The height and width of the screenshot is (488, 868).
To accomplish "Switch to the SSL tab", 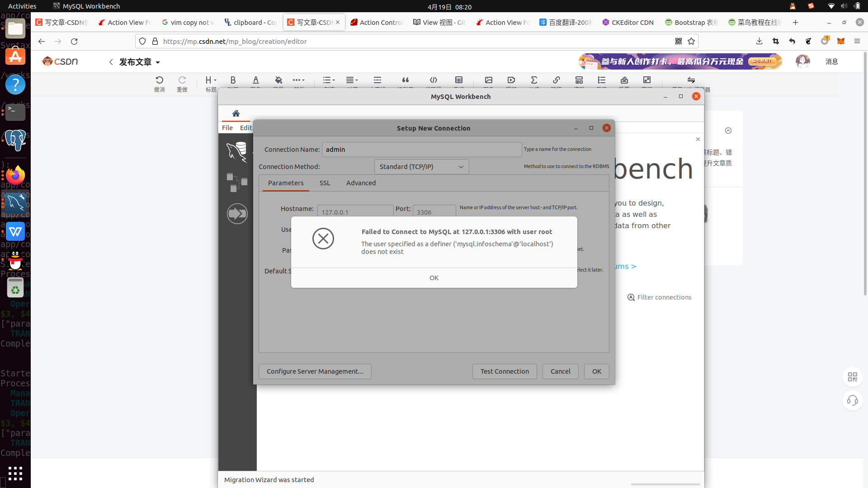I will tap(325, 183).
